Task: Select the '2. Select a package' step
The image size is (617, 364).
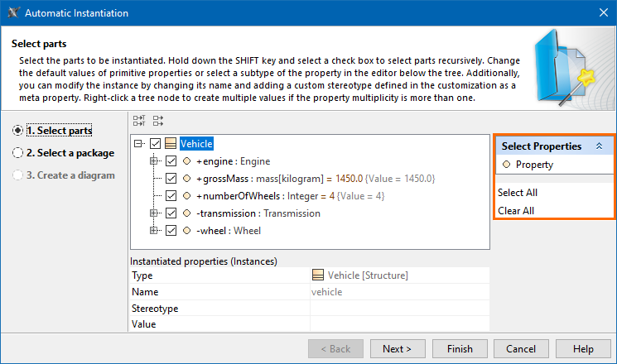Action: pos(17,152)
